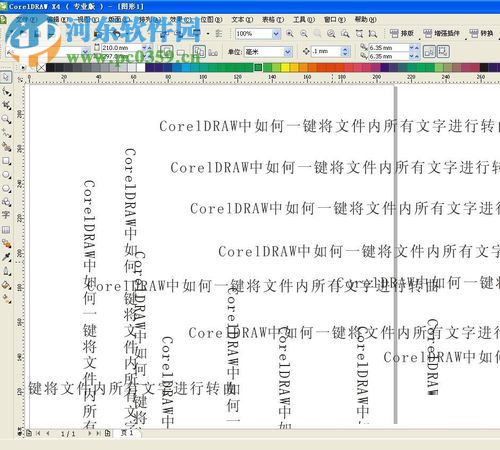
Task: Select the Ellipse tool
Action: click(x=6, y=175)
